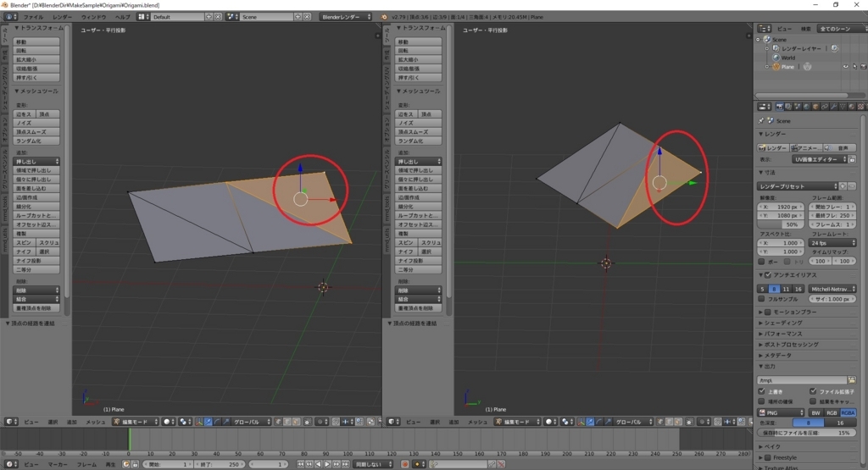The width and height of the screenshot is (868, 470).
Task: Open the マーカー menu in the timeline header
Action: [58, 464]
